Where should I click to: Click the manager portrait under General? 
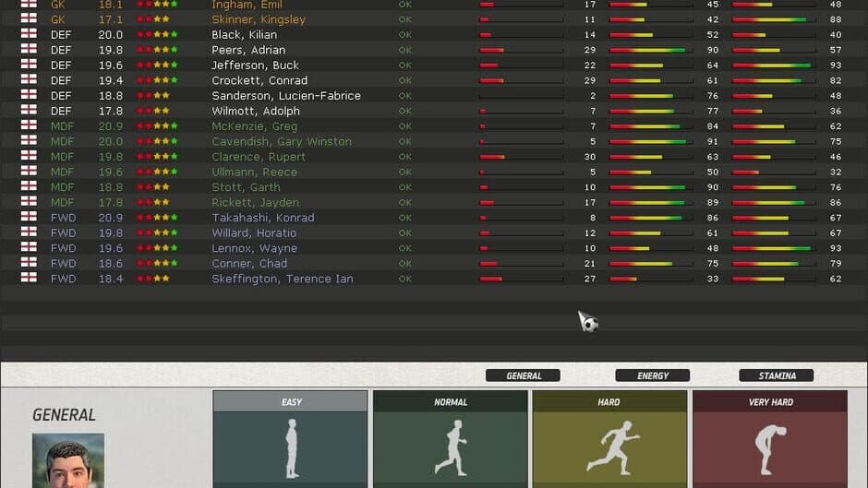[67, 460]
